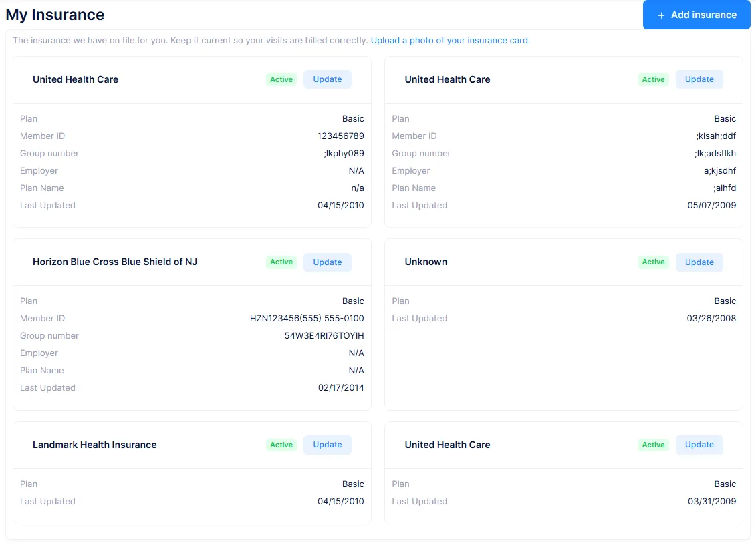Select the My Insurance page heading
The width and height of the screenshot is (756, 545).
[x=55, y=15]
